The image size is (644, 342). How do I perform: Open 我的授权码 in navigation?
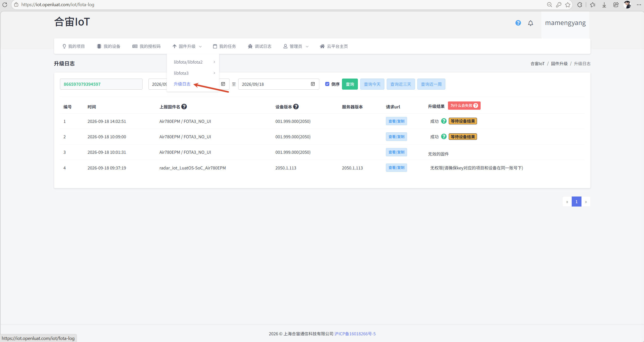pos(146,46)
